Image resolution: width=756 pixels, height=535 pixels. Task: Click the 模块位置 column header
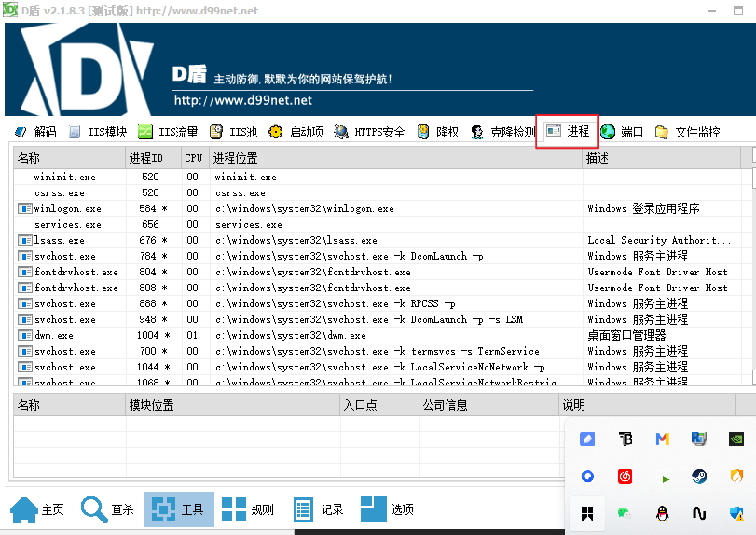pyautogui.click(x=233, y=405)
